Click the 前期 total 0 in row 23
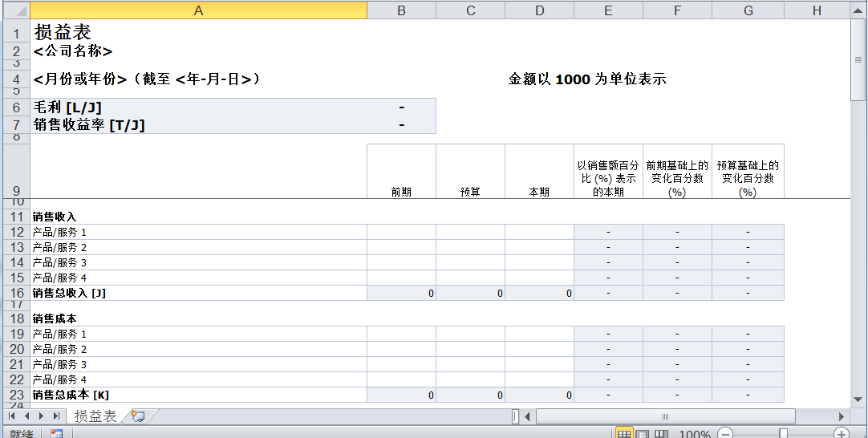The width and height of the screenshot is (868, 438). tap(401, 395)
